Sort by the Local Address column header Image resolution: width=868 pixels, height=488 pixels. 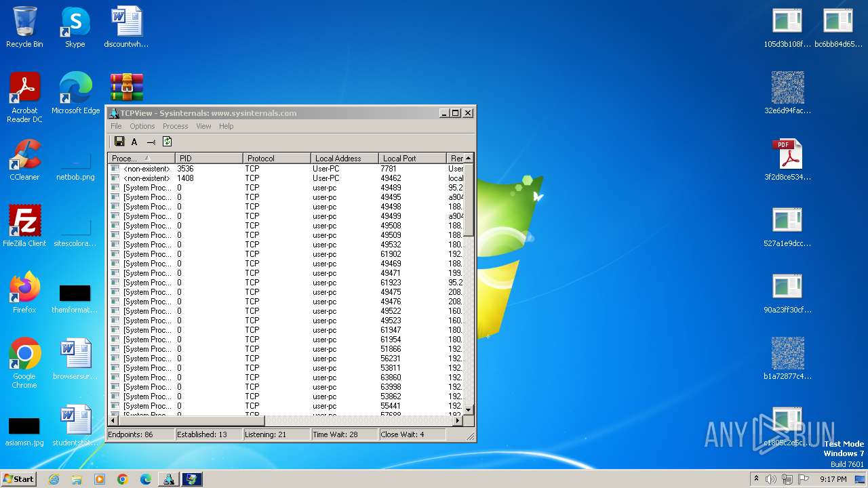coord(344,158)
